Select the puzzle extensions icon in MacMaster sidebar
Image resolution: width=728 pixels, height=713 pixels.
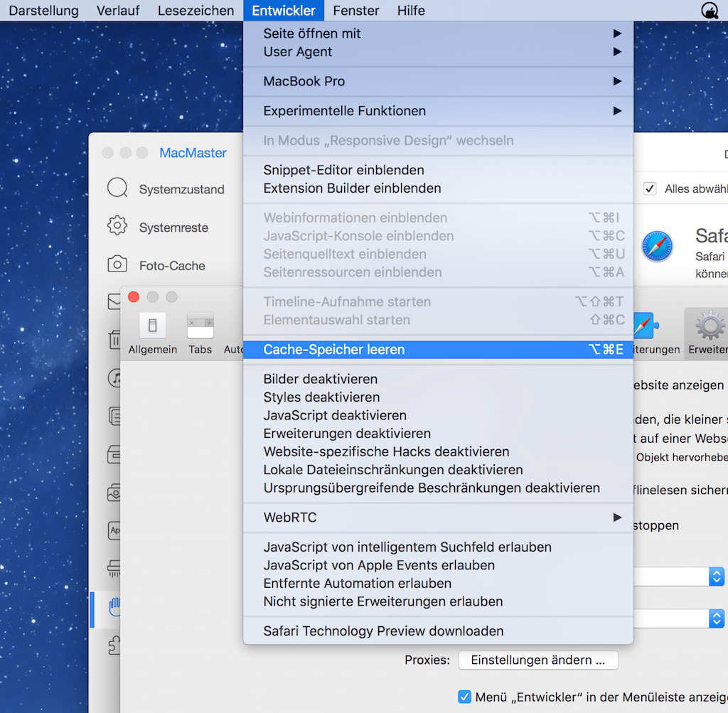[x=114, y=645]
